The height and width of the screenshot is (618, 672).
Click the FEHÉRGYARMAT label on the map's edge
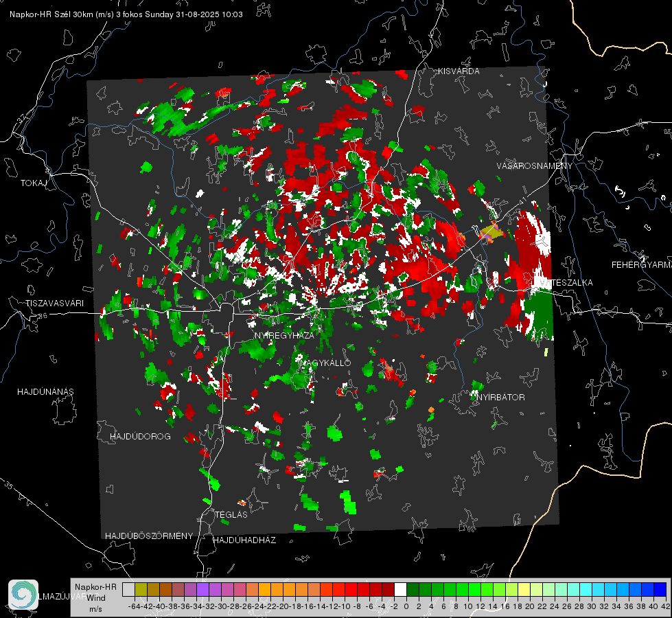point(641,265)
